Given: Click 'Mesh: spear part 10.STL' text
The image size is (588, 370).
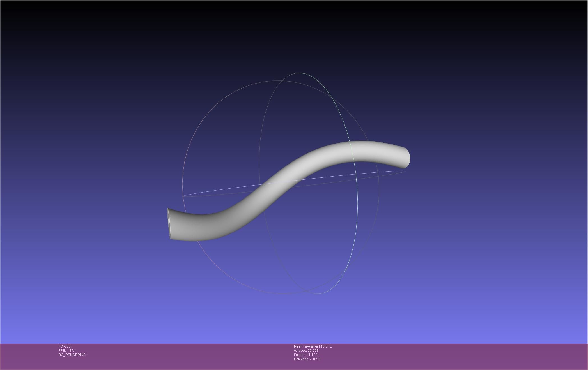Looking at the screenshot, I should (x=313, y=346).
